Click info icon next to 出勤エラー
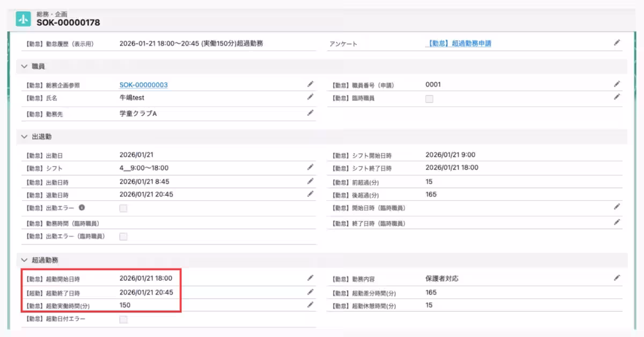Image resolution: width=644 pixels, height=337 pixels. [x=82, y=208]
